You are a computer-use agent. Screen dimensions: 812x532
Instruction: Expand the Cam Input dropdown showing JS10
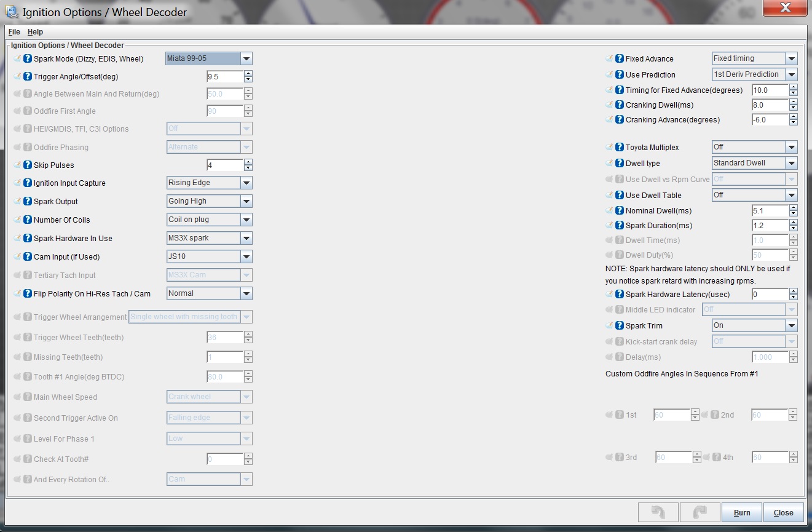(210, 256)
